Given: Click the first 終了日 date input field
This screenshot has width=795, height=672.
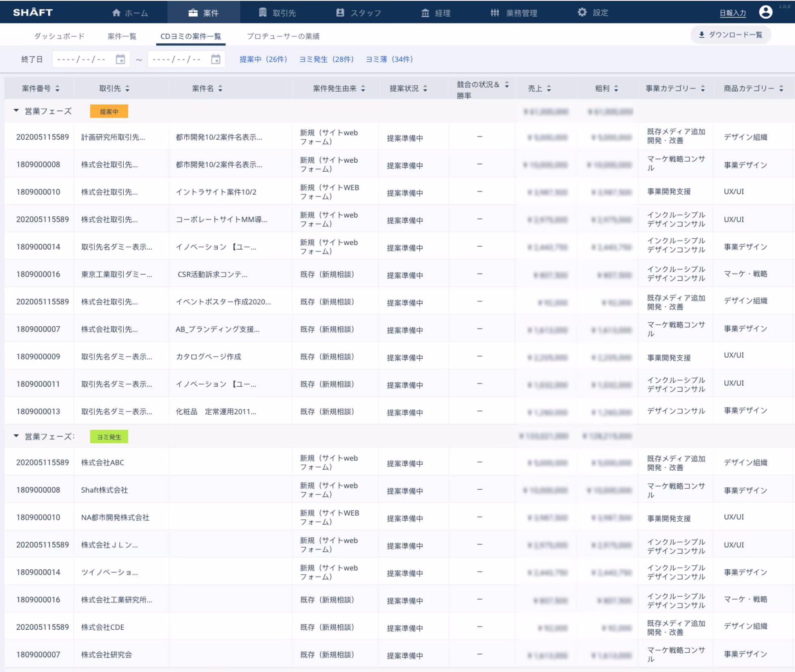Looking at the screenshot, I should pyautogui.click(x=91, y=59).
